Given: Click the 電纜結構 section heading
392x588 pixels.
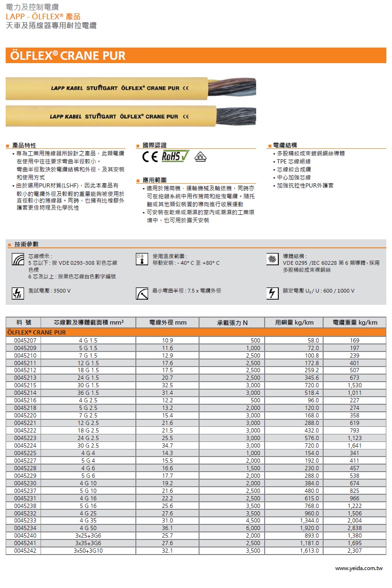Looking at the screenshot, I should coord(285,145).
